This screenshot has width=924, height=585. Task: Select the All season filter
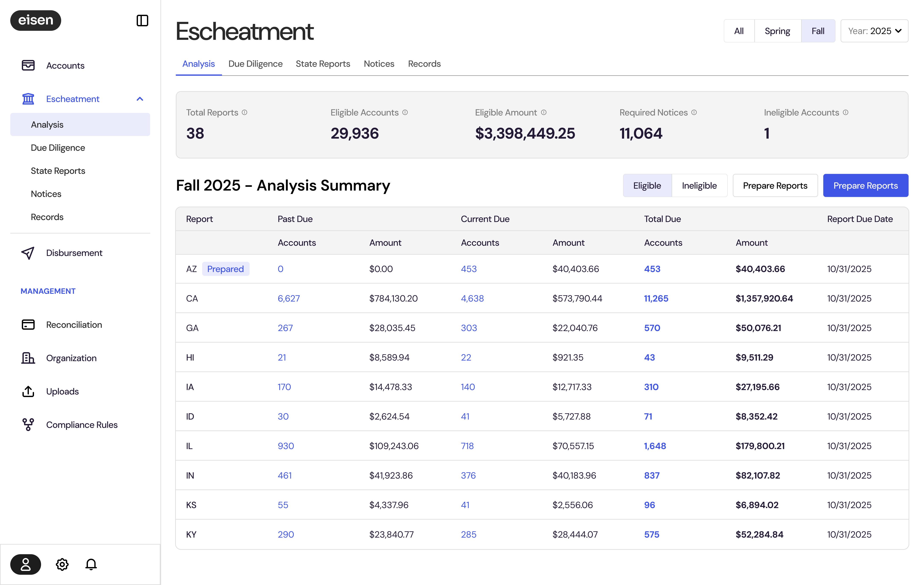(739, 31)
